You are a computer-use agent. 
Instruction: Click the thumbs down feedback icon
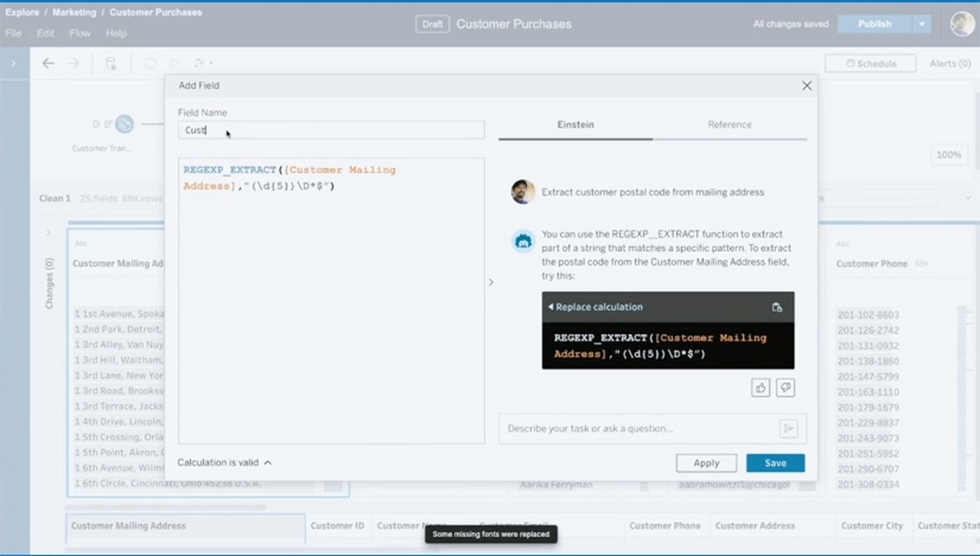click(785, 387)
